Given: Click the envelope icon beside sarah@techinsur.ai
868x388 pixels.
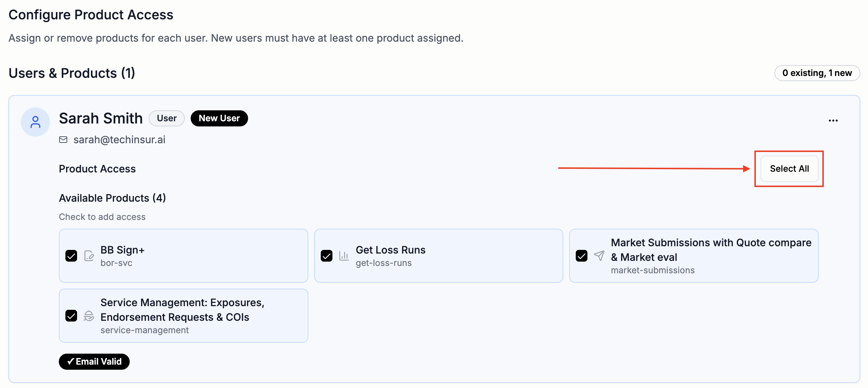Looking at the screenshot, I should pos(63,140).
